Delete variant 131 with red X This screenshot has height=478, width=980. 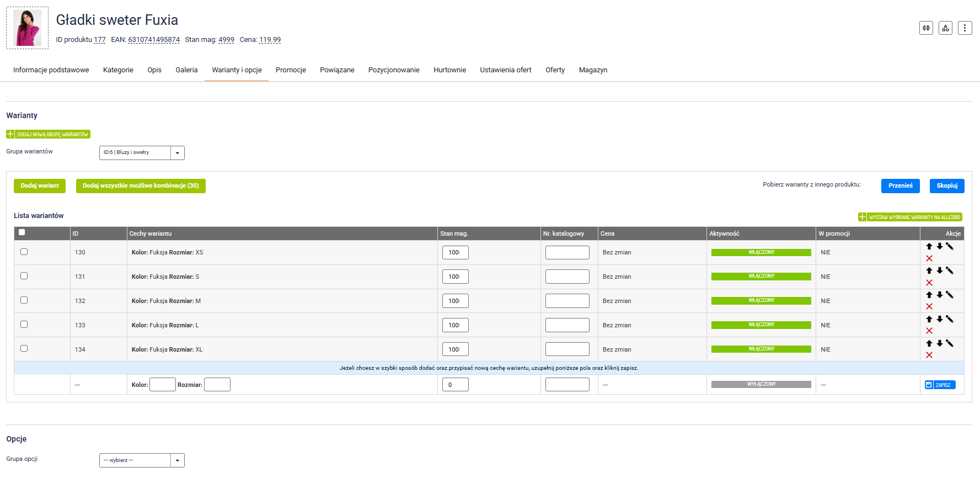[929, 283]
